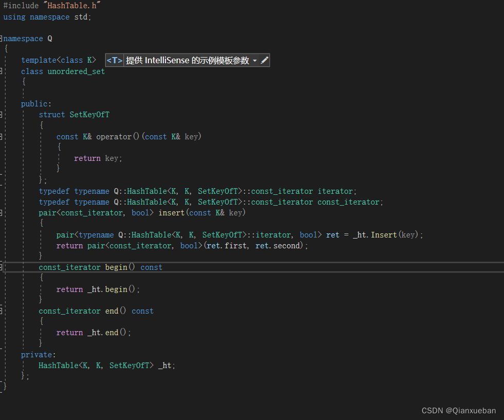Collapse the insert function body
This screenshot has height=420, width=504.
click(2, 212)
